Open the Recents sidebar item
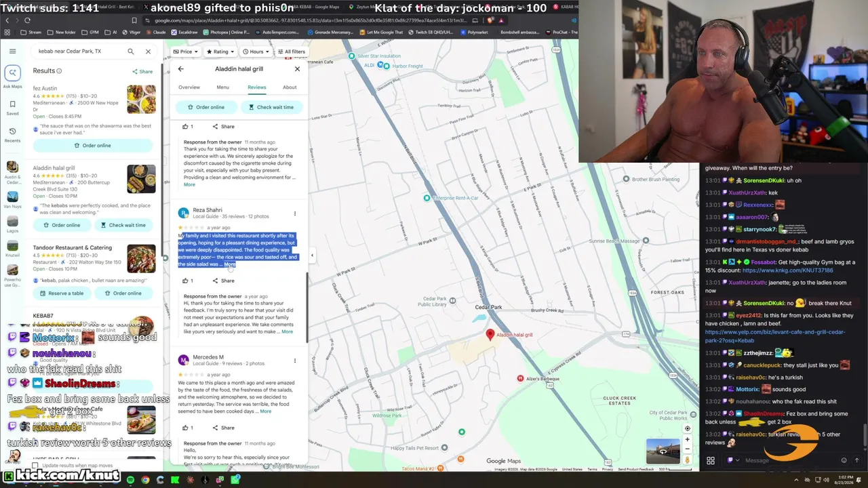This screenshot has height=488, width=868. [x=12, y=134]
